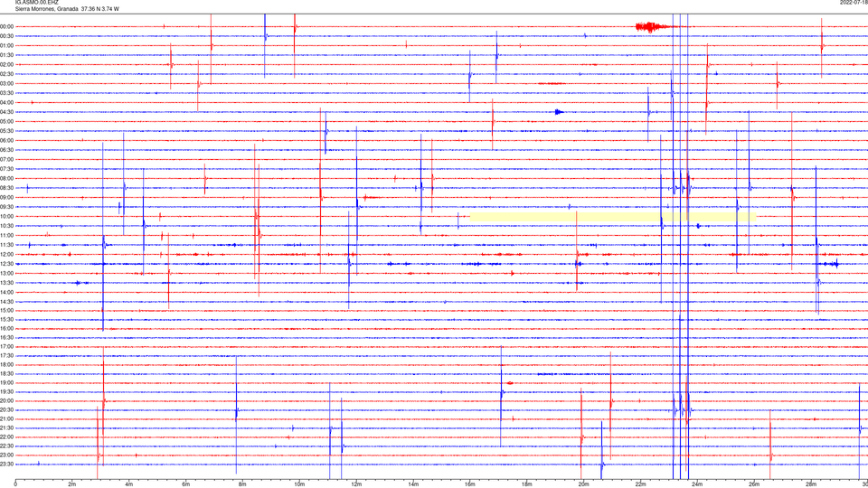868x488 pixels.
Task: Select the 14:30 row label
Action: click(7, 302)
